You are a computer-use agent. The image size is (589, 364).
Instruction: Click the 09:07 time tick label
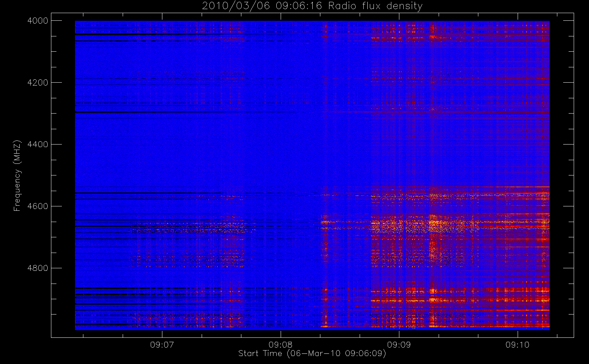point(162,345)
